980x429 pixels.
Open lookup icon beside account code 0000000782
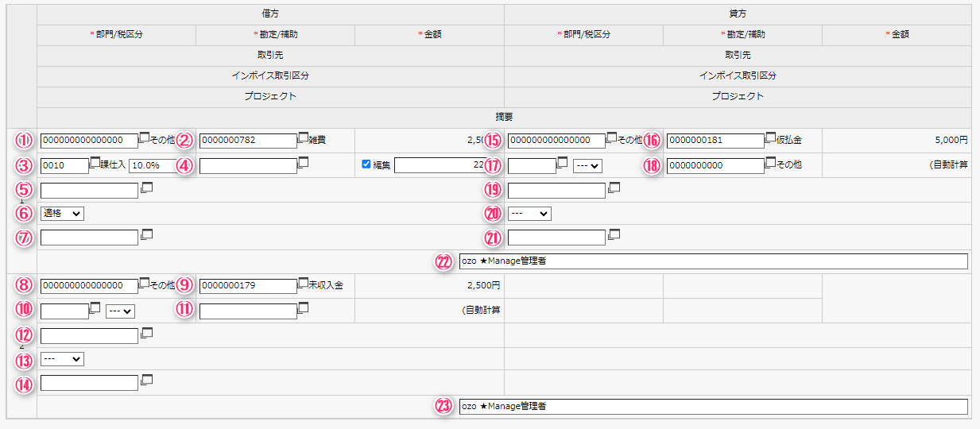pyautogui.click(x=303, y=137)
